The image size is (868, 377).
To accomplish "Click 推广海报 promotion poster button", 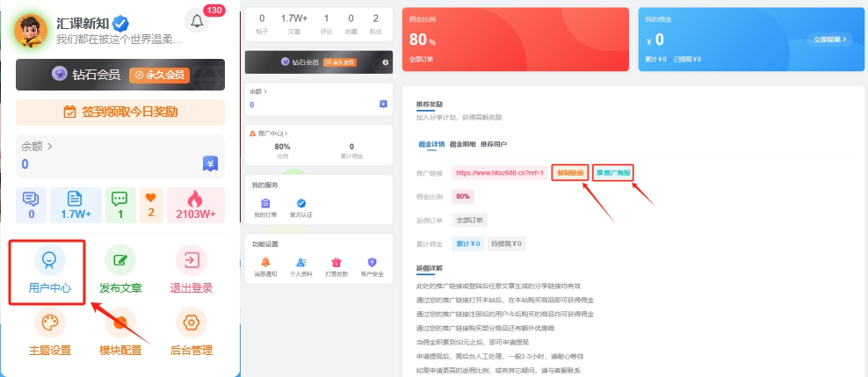I will pos(613,173).
